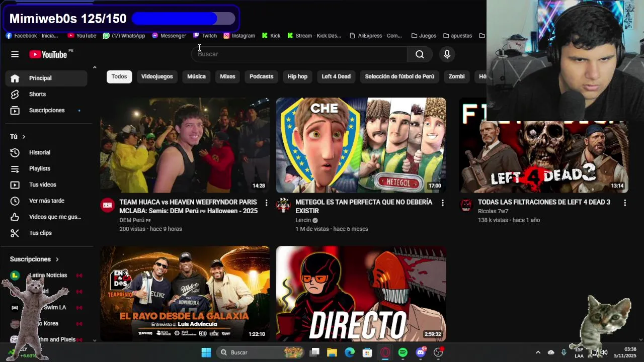Open the Twitch bookmark

pyautogui.click(x=205, y=36)
